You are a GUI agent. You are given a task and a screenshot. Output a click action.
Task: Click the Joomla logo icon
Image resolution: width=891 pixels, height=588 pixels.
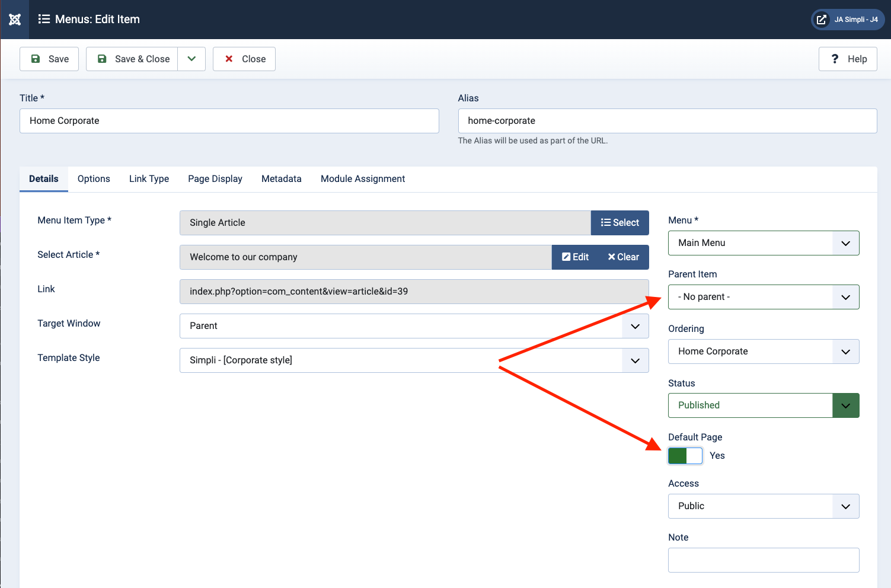point(15,20)
